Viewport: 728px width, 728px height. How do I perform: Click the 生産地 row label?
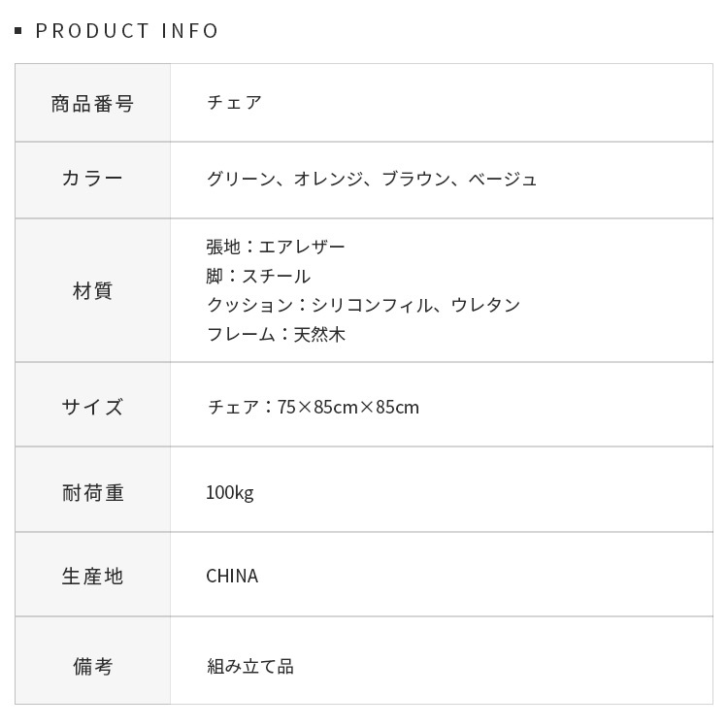click(x=92, y=576)
